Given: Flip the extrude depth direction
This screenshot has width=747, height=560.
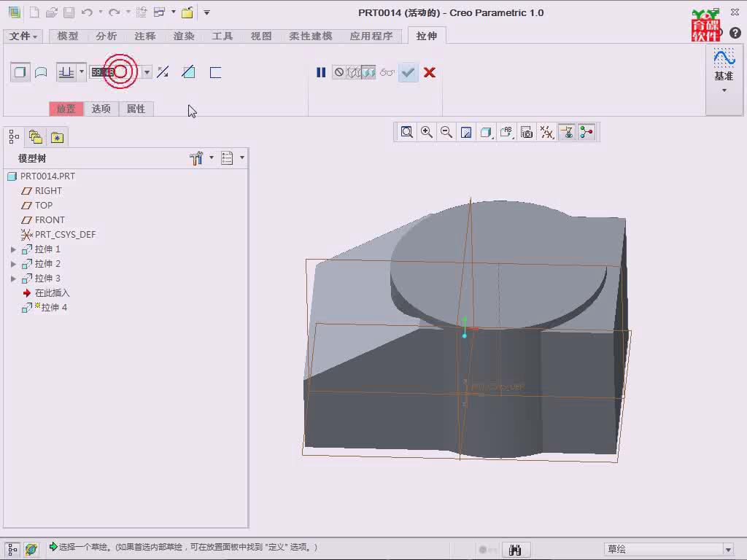Looking at the screenshot, I should [x=163, y=72].
